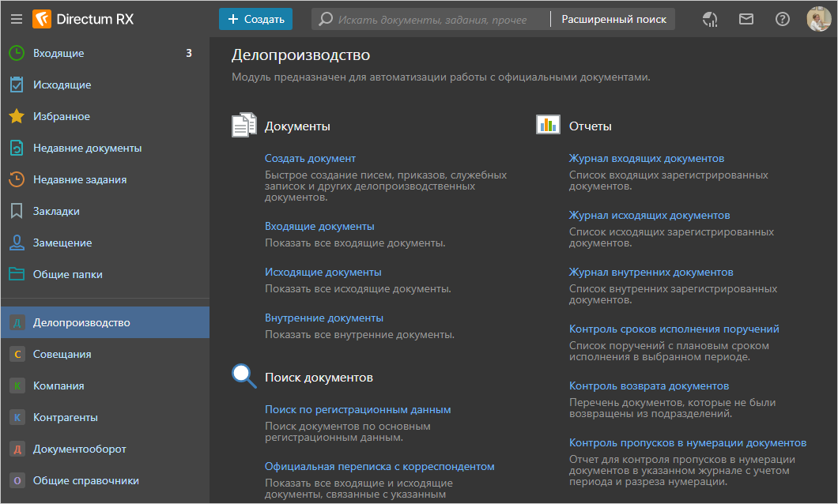Open Поиск по регистрационным данным link
The height and width of the screenshot is (504, 838).
[x=357, y=409]
